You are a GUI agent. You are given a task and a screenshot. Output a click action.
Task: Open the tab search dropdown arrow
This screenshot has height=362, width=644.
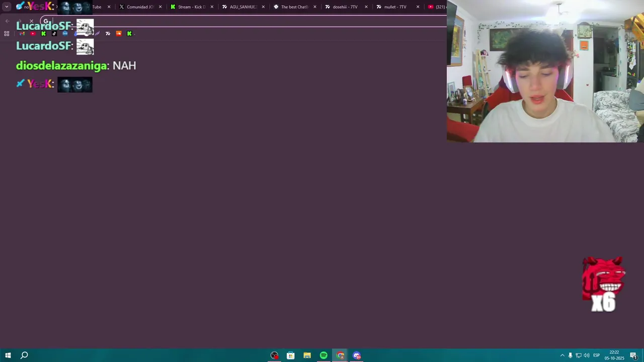pyautogui.click(x=7, y=7)
